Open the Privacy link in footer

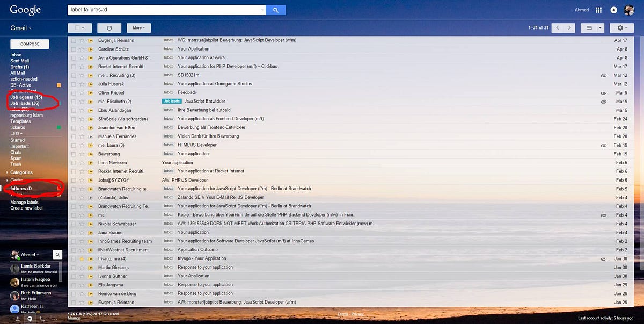coord(357,314)
